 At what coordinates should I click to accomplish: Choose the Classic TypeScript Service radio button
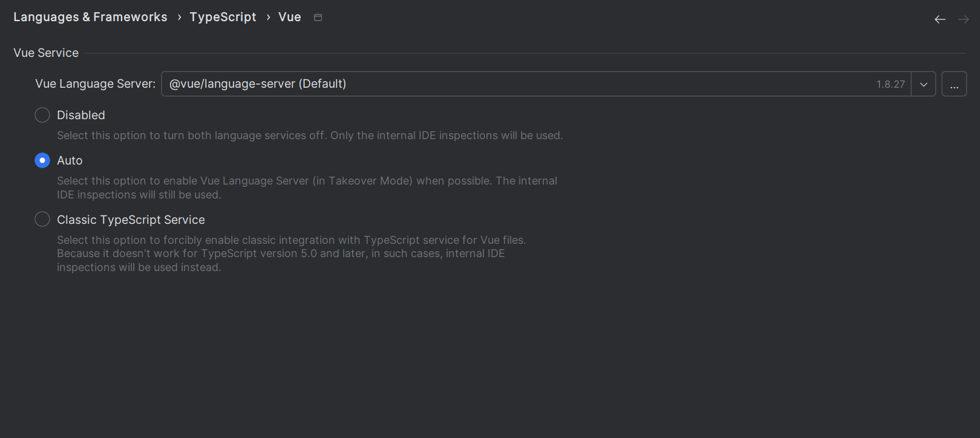tap(42, 219)
